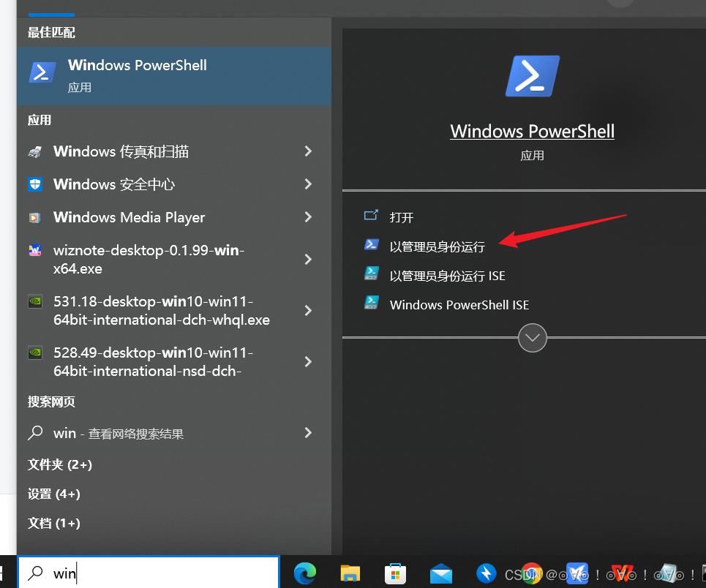Open the Windows PowerShell title link
The height and width of the screenshot is (588, 706).
532,131
